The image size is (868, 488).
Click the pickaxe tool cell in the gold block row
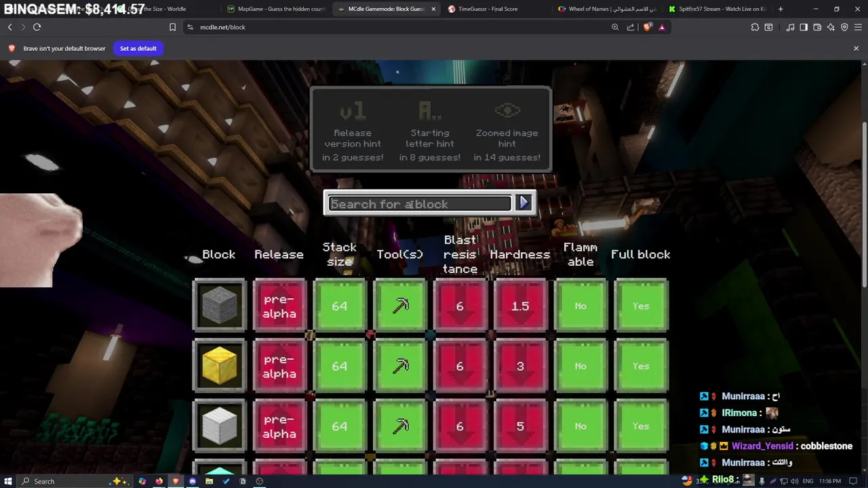(x=400, y=366)
